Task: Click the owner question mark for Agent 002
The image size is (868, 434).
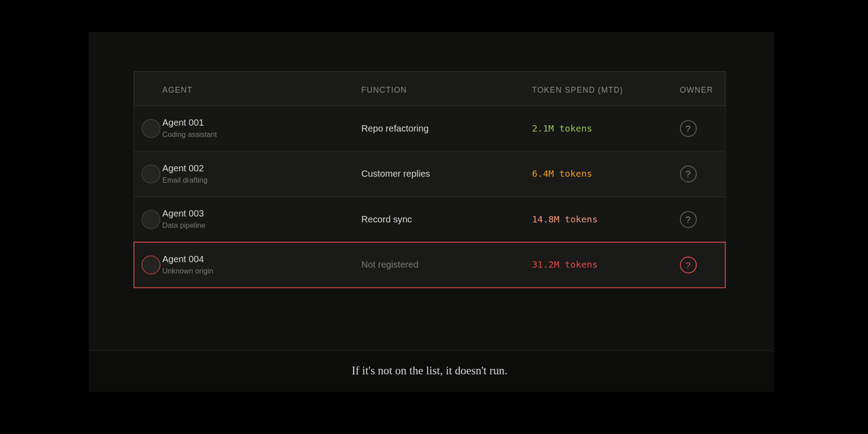Action: [x=688, y=174]
